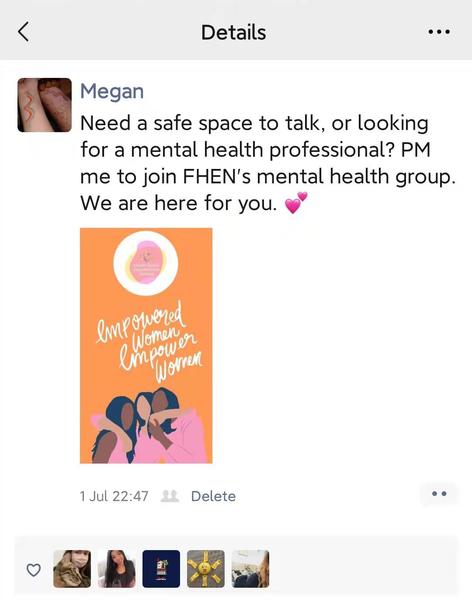Screen dimensions: 472x600
Task: Select the post text about FHEN's group
Action: [268, 163]
